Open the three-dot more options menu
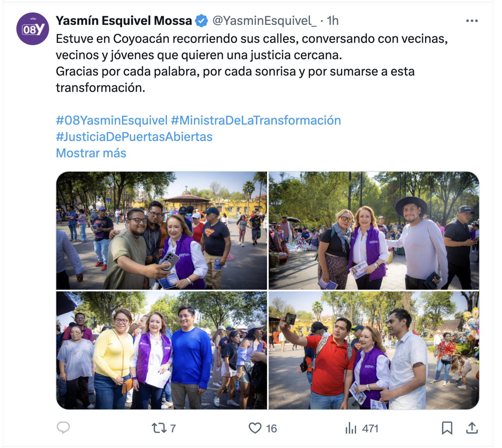This screenshot has height=448, width=502. click(472, 21)
